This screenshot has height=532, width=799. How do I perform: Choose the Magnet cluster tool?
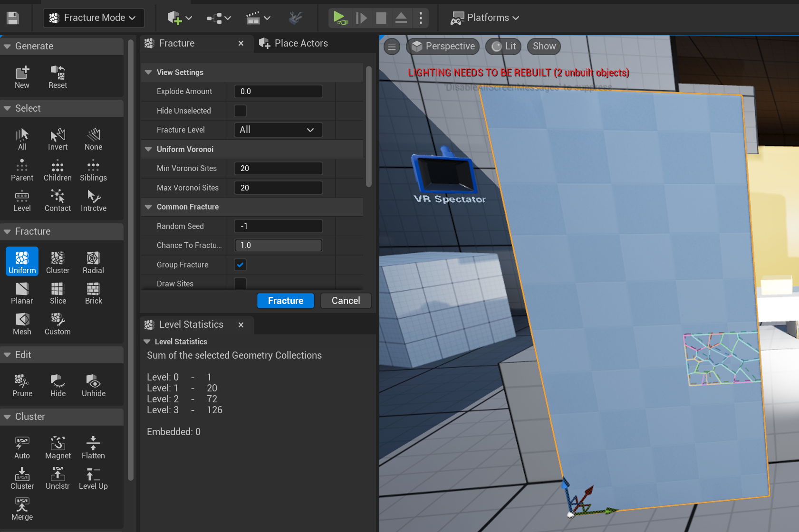[x=58, y=447]
